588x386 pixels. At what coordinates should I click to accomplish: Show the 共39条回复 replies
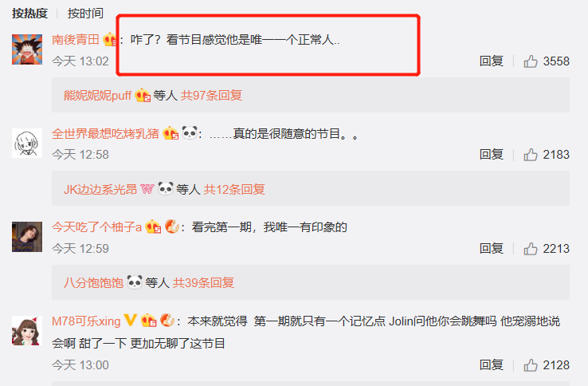pos(203,283)
